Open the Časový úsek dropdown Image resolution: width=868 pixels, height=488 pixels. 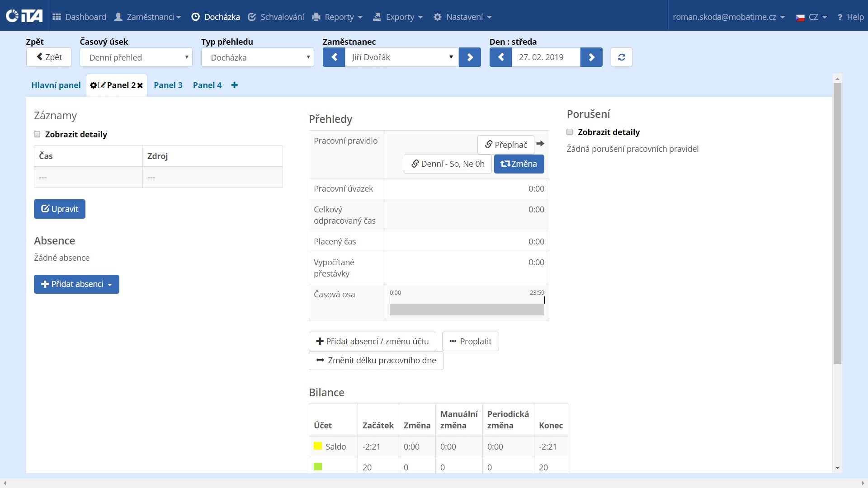pos(136,57)
